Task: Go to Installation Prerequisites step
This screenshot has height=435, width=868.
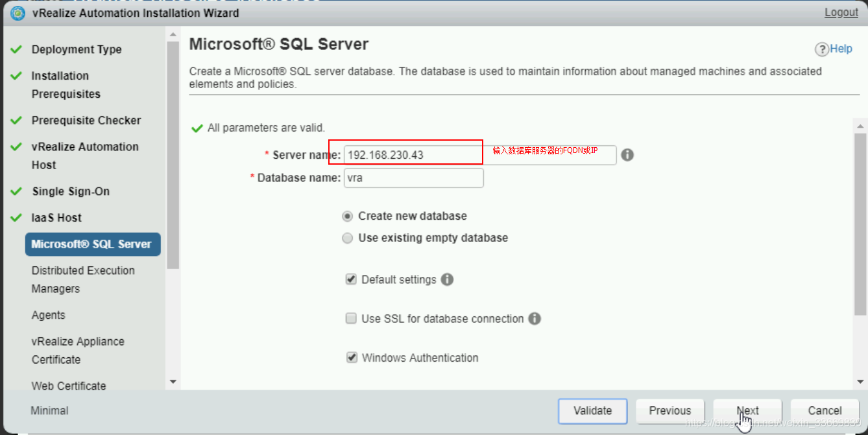Action: coord(66,85)
